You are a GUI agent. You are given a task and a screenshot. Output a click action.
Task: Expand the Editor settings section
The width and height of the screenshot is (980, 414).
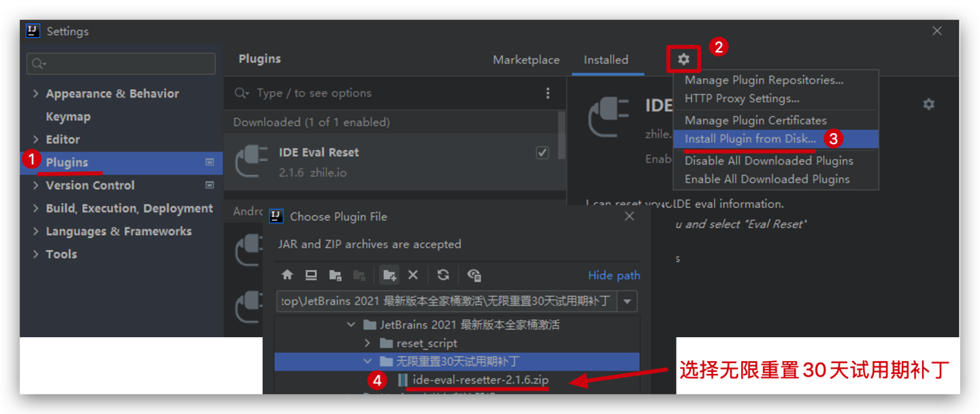pyautogui.click(x=35, y=139)
